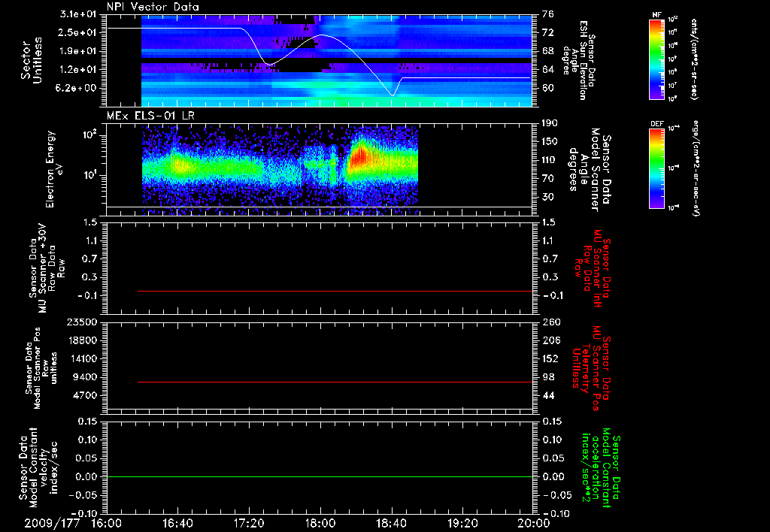770x532 pixels.
Task: Click the green constant velocity trace line
Action: (x=320, y=476)
